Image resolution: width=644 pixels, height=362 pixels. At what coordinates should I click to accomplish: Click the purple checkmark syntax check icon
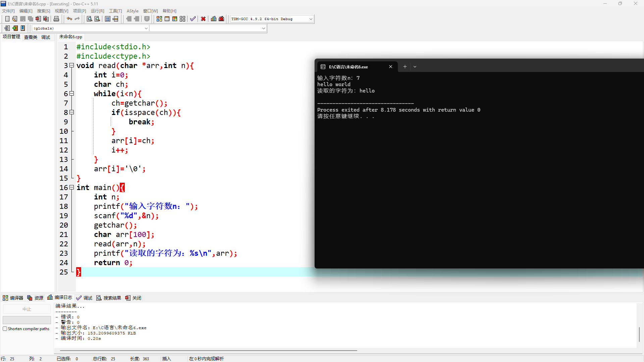[x=193, y=19]
